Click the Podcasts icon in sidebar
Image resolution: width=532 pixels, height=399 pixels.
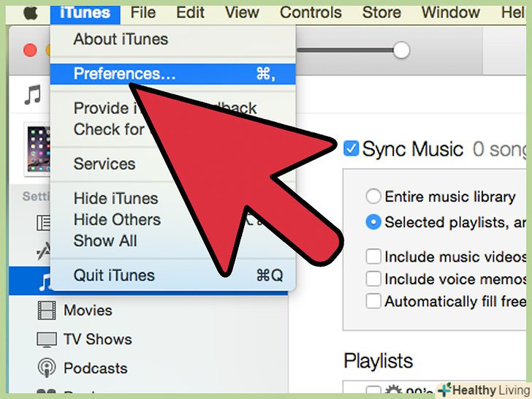pyautogui.click(x=47, y=368)
